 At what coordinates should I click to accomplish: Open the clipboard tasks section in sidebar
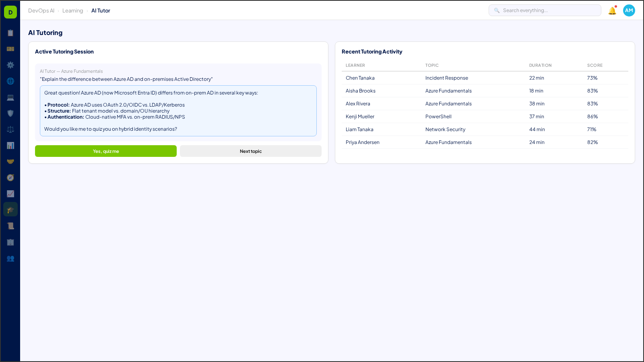coord(10,33)
